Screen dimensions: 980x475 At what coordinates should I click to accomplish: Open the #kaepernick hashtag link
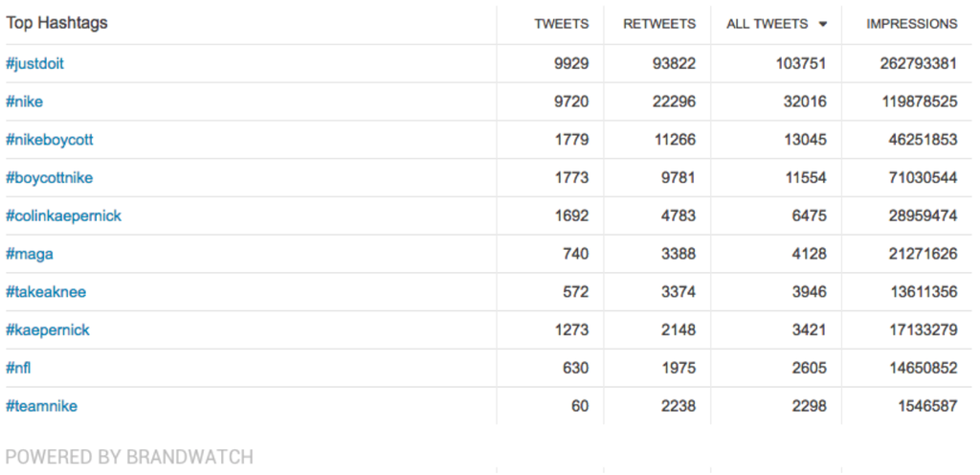click(x=48, y=329)
